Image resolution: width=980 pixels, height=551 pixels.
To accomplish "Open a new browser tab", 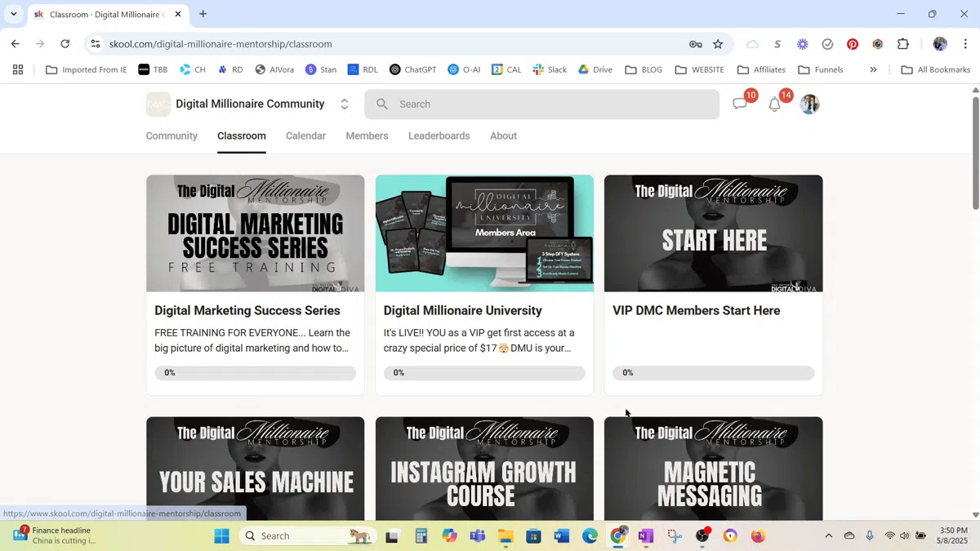I will point(203,14).
